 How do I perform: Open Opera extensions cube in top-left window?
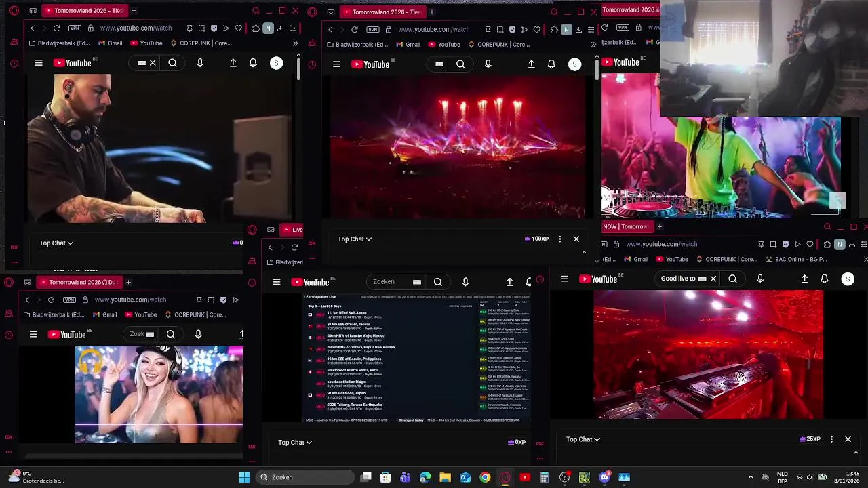click(x=256, y=28)
